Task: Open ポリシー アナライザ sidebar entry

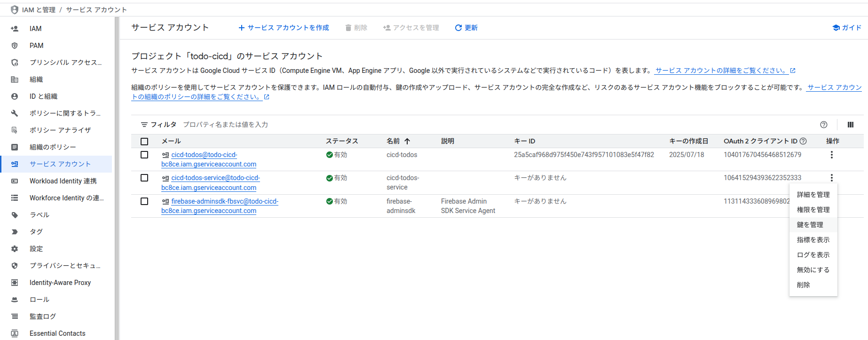Action: click(56, 130)
